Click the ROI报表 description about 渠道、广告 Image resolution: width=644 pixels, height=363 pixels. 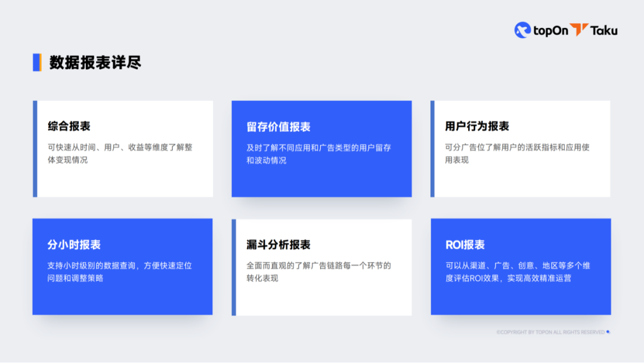[517, 272]
